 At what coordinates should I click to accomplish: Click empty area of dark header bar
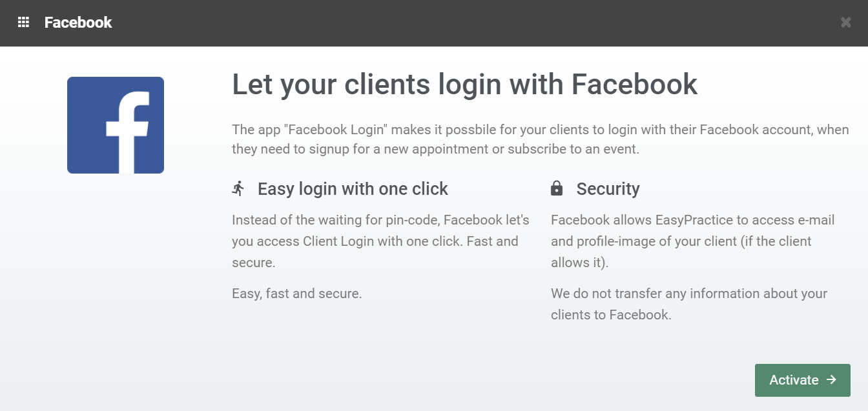pyautogui.click(x=452, y=23)
